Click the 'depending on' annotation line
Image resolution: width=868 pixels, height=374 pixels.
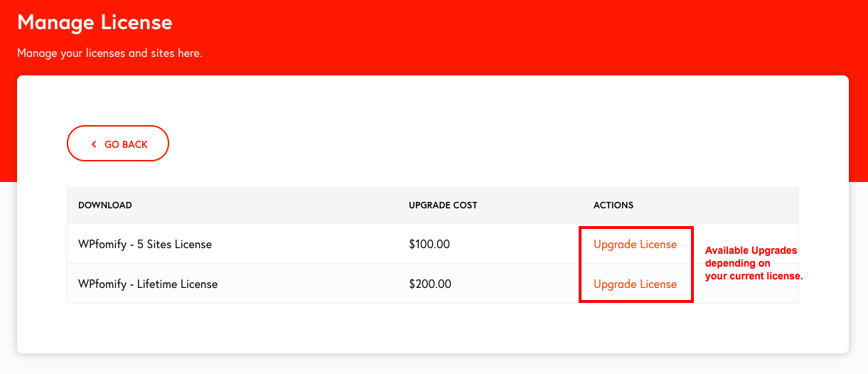pyautogui.click(x=737, y=263)
